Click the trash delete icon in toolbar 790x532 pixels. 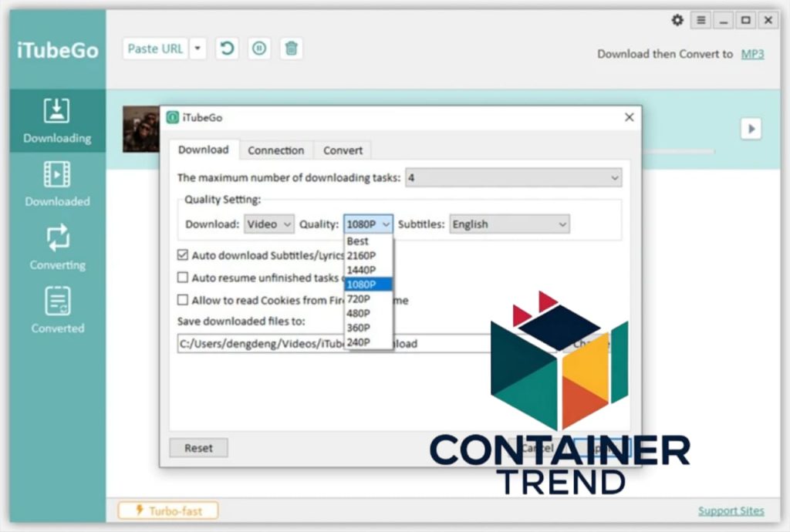(291, 49)
